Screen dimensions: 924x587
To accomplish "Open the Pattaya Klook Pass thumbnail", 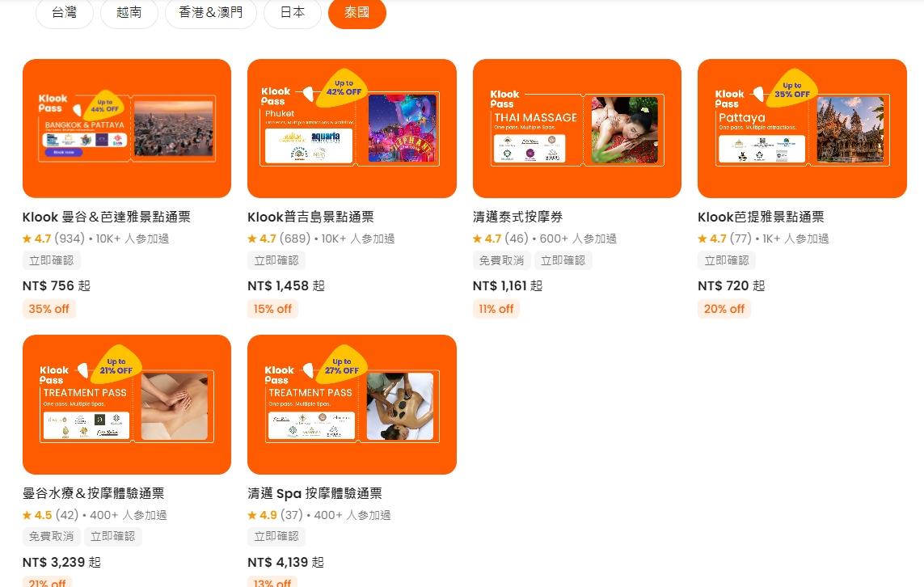I will pos(802,129).
